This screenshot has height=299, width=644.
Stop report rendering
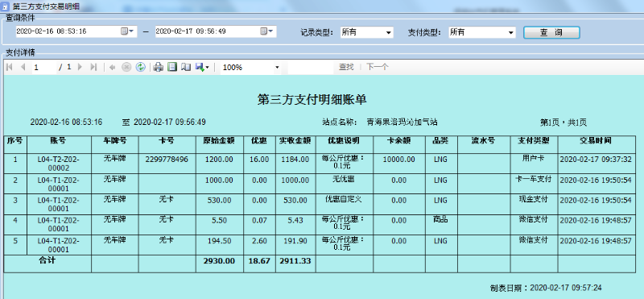[126, 67]
